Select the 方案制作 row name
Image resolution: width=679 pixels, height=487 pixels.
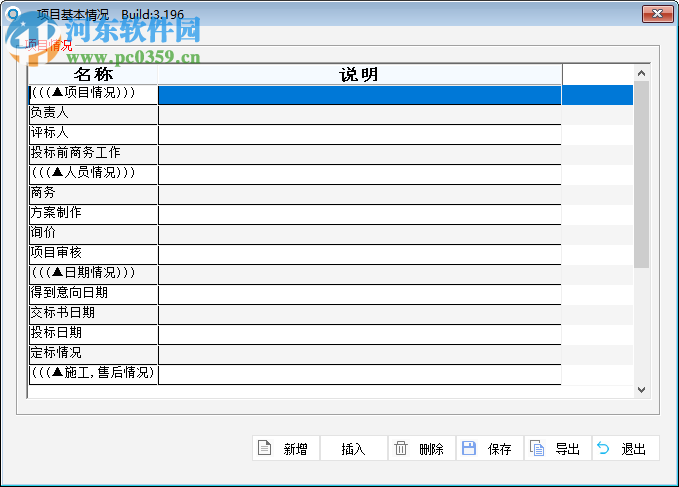93,214
